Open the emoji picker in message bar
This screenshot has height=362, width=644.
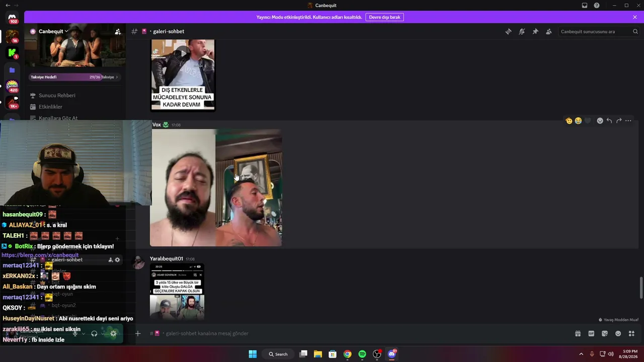(x=618, y=333)
